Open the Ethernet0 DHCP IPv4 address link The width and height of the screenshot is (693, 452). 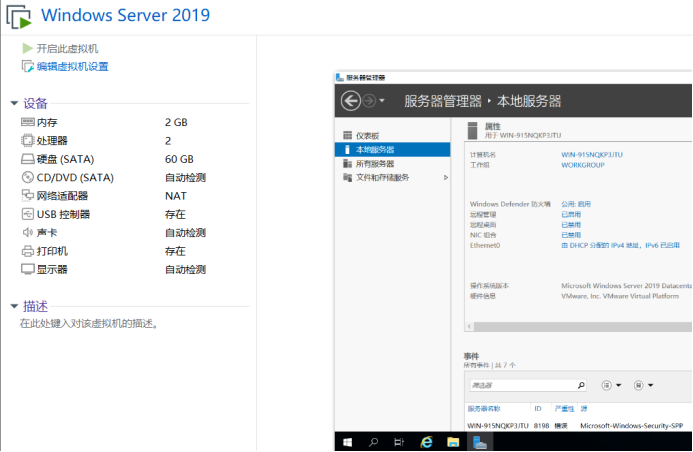pyautogui.click(x=621, y=245)
